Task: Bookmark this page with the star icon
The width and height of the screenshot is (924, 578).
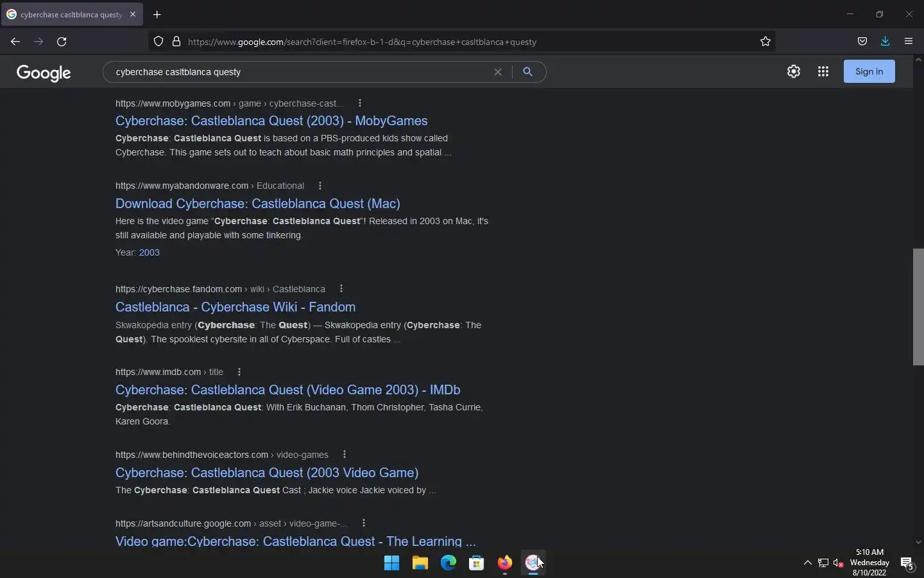Action: coord(766,42)
